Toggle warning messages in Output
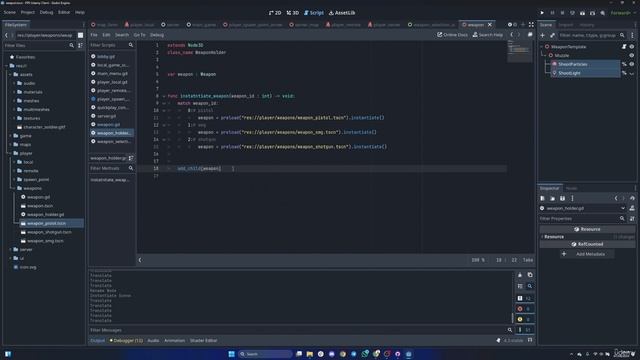 pyautogui.click(x=524, y=319)
